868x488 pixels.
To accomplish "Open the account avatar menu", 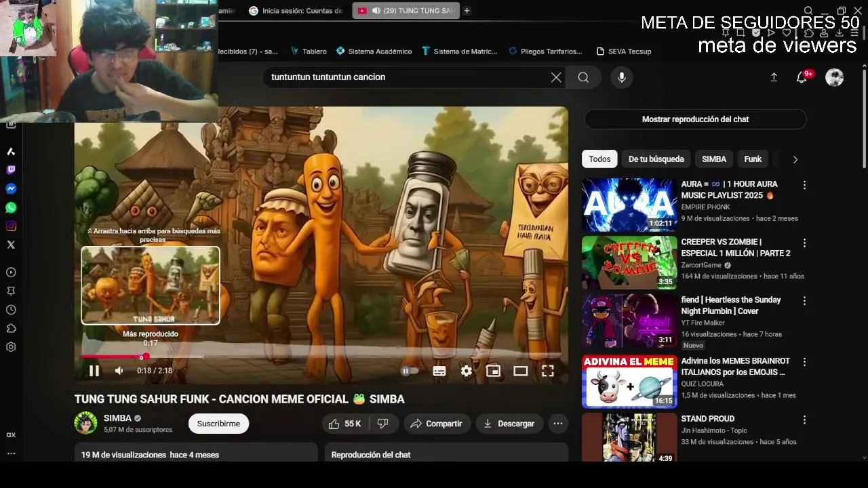I will coord(834,77).
